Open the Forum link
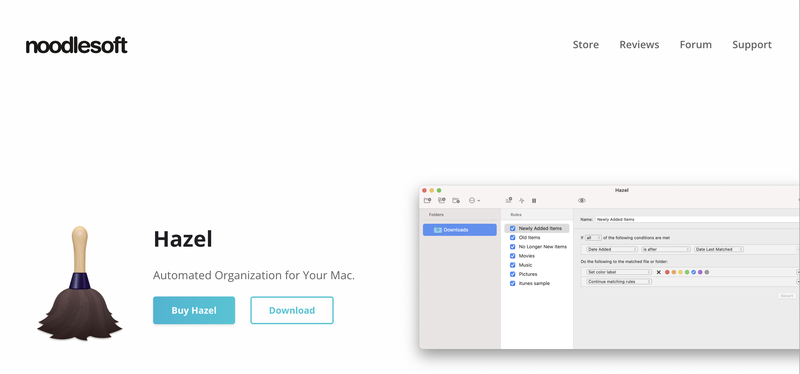This screenshot has width=800, height=374. click(x=695, y=45)
